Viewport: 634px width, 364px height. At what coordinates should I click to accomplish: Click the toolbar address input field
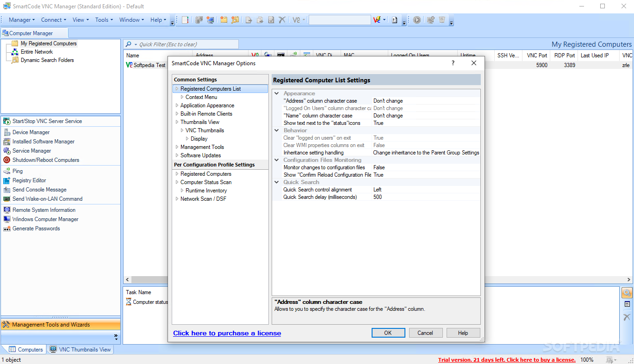coord(340,20)
